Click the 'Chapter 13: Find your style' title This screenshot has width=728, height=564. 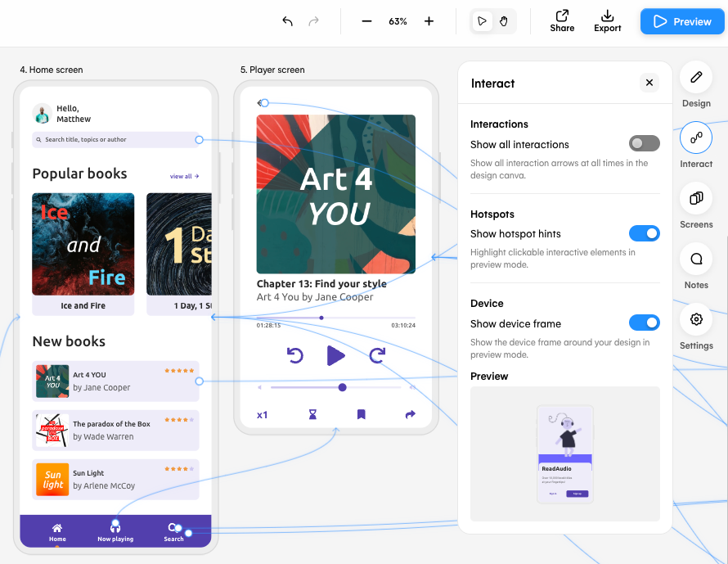tap(321, 284)
